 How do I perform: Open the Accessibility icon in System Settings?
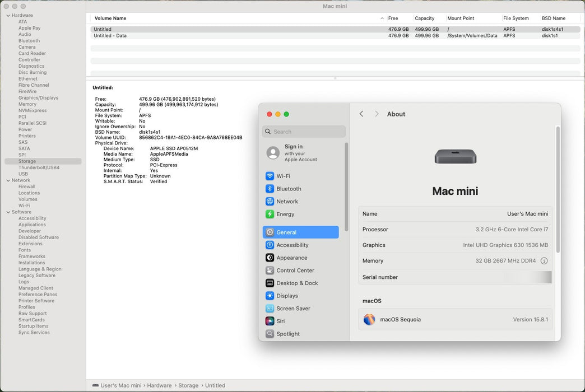270,245
